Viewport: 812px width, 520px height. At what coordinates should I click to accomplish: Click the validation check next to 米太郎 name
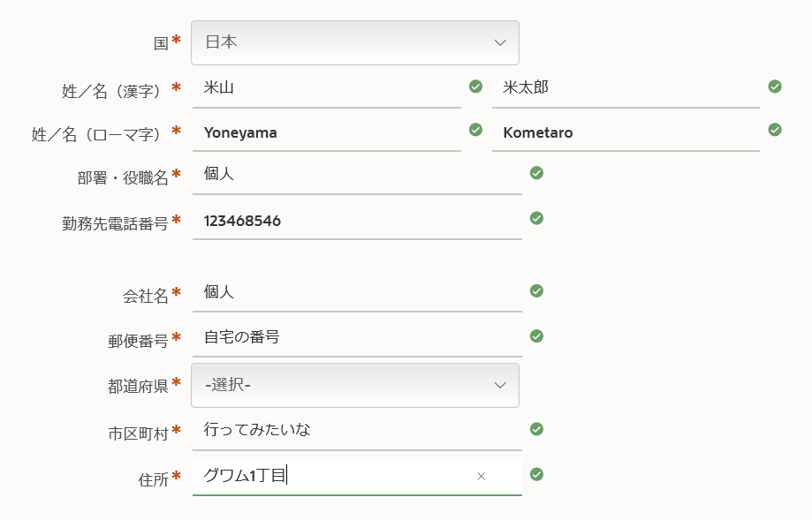point(775,87)
